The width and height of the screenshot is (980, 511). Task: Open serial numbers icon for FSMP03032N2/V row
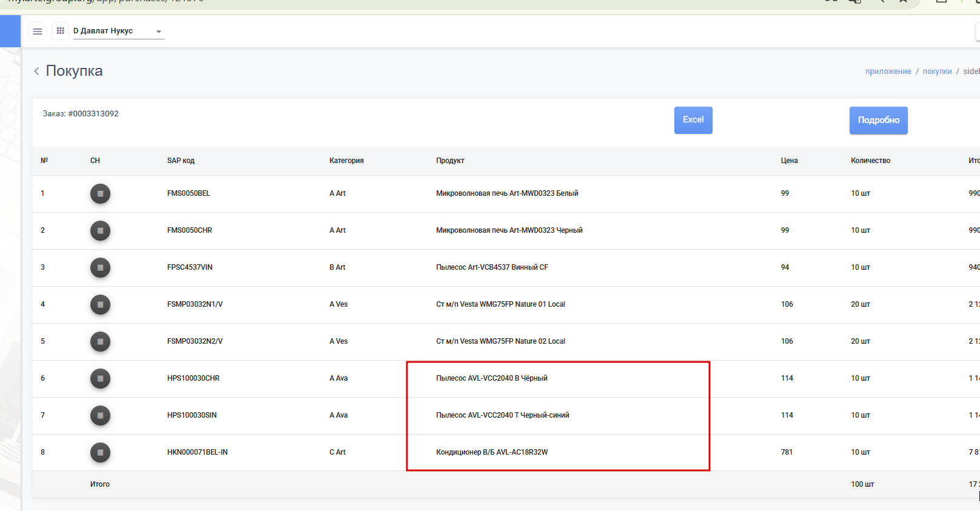pos(100,341)
